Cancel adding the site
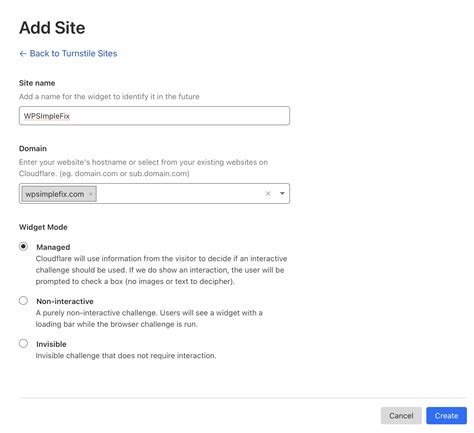This screenshot has height=433, width=474. (401, 416)
